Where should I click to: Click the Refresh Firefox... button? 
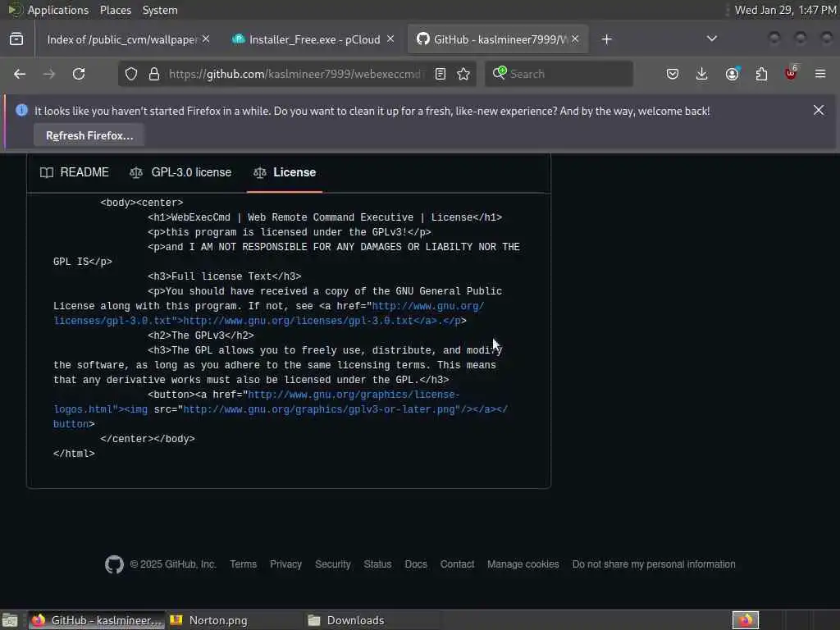click(x=89, y=136)
